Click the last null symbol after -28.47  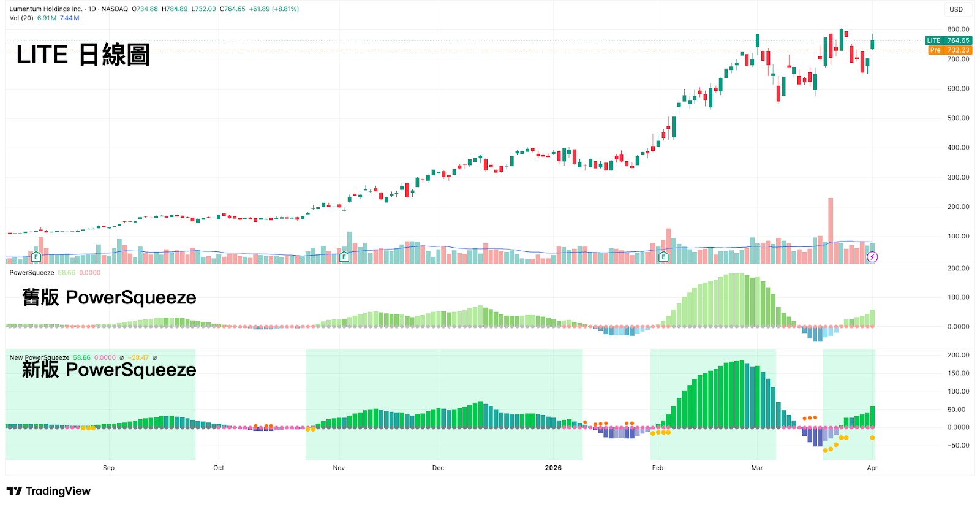click(x=155, y=358)
